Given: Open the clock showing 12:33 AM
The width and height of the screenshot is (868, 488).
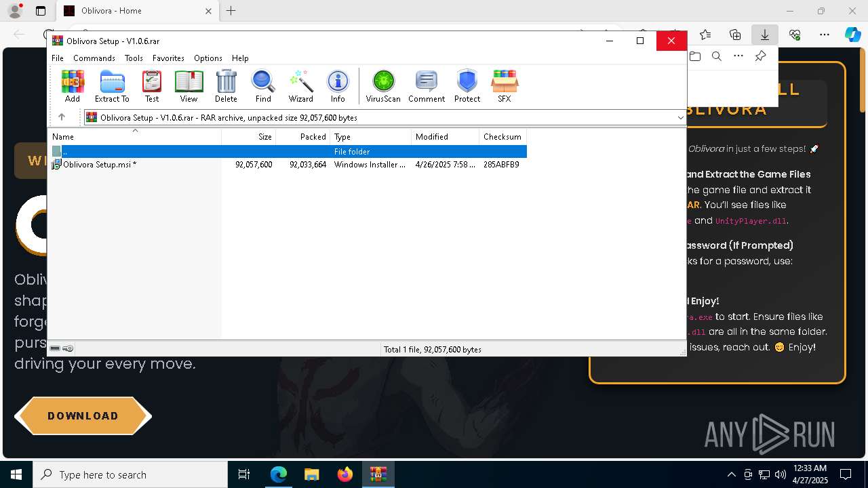Looking at the screenshot, I should [810, 474].
